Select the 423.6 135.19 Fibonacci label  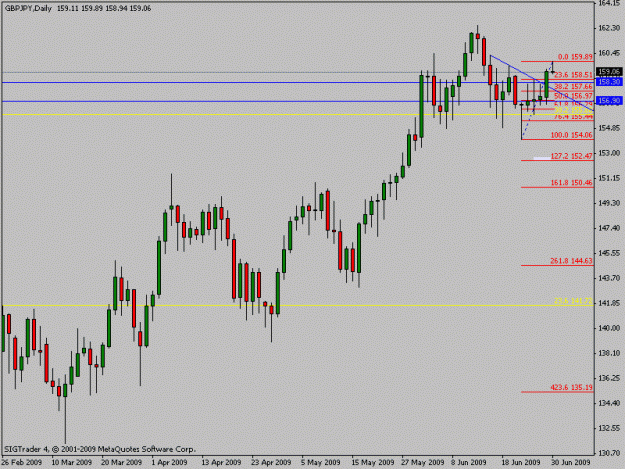572,387
